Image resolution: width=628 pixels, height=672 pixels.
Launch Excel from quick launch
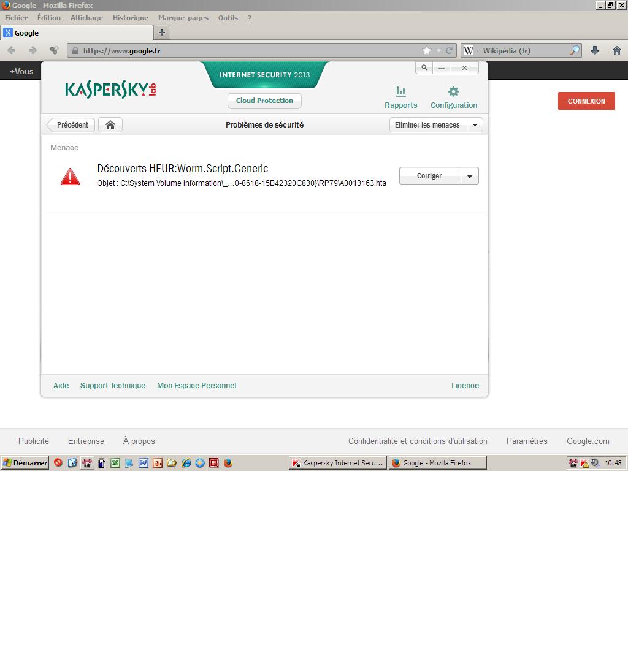[115, 463]
